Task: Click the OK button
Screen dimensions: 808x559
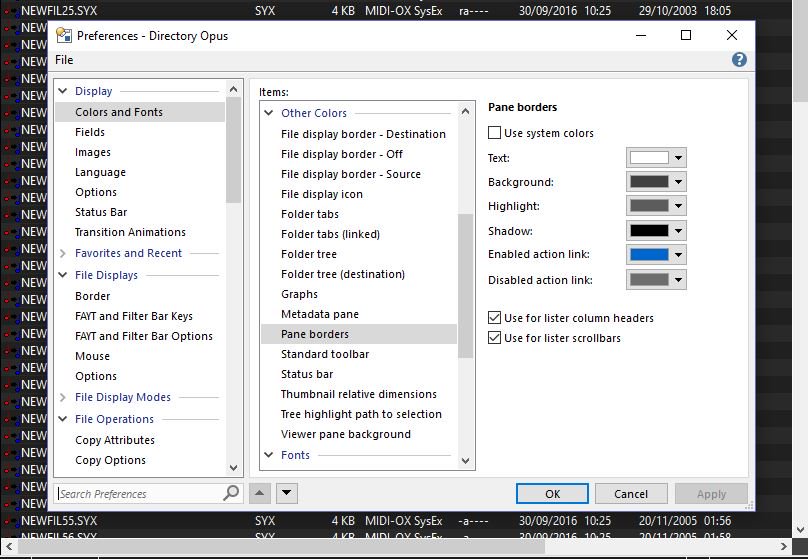Action: 552,494
